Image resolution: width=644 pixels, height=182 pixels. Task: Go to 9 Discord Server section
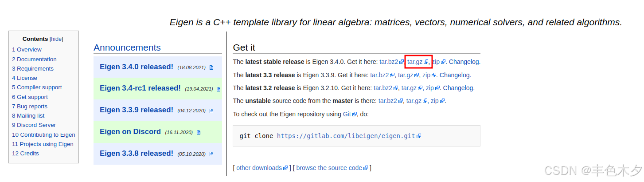(34, 125)
